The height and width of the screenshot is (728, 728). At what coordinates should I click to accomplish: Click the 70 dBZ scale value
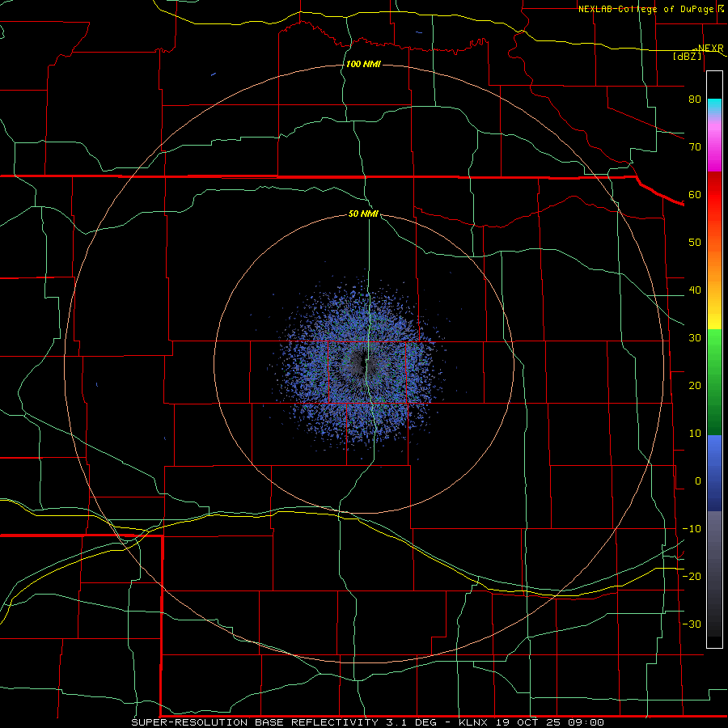(x=695, y=146)
